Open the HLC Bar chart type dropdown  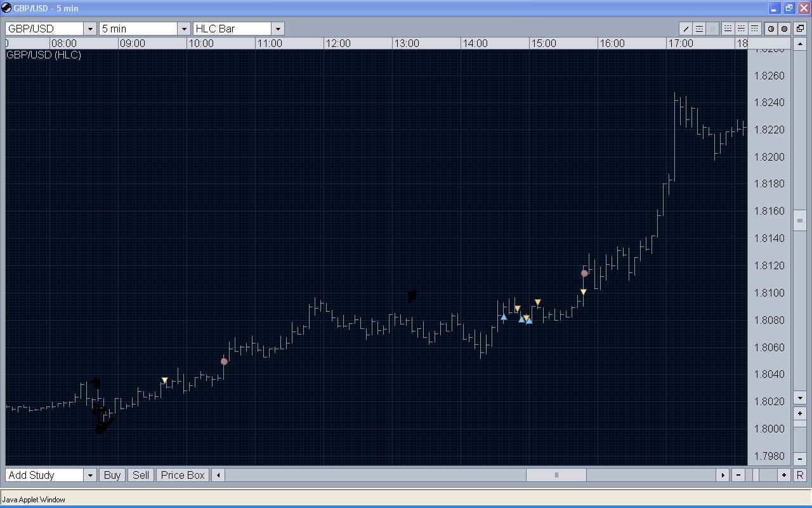pos(278,29)
